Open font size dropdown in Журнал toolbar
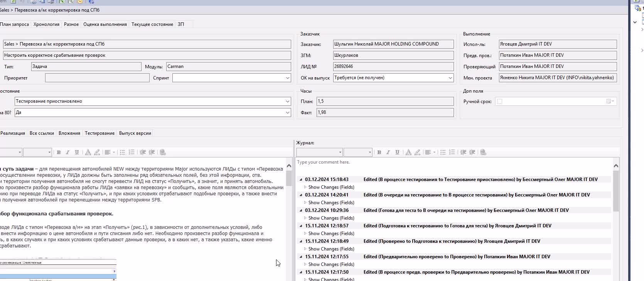Viewport: 644px width, 281px height. 370,152
